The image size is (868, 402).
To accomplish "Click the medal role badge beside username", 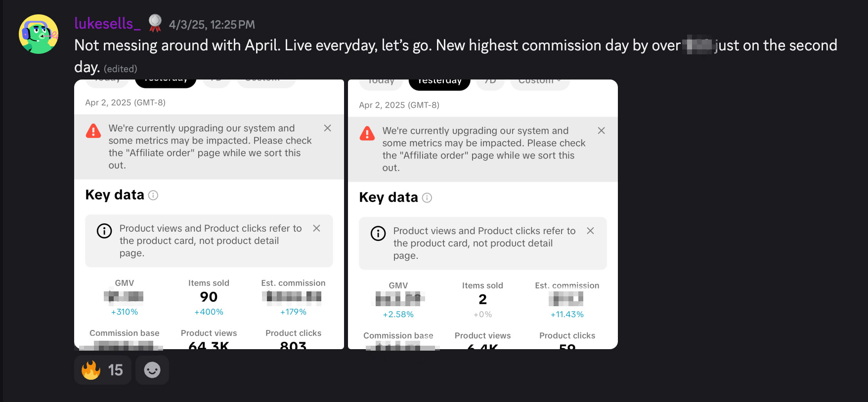I will coord(155,23).
